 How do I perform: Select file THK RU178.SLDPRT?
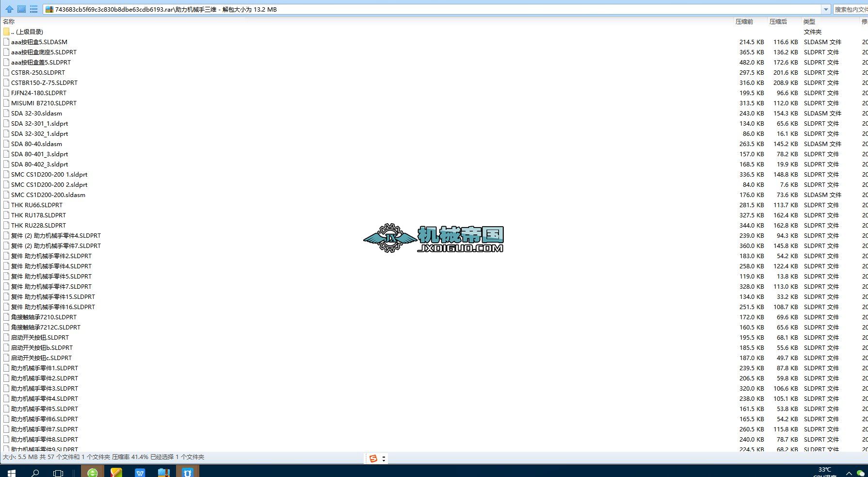pos(38,215)
